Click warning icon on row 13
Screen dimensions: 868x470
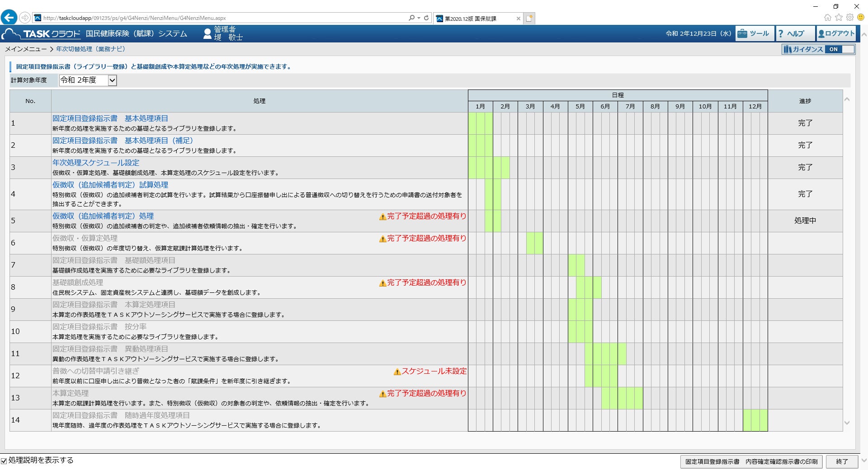pos(382,394)
